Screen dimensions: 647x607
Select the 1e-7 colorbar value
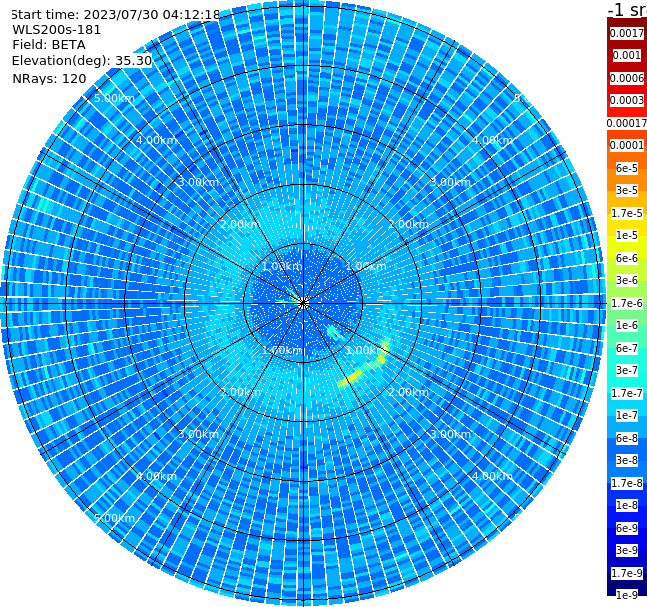click(x=627, y=415)
